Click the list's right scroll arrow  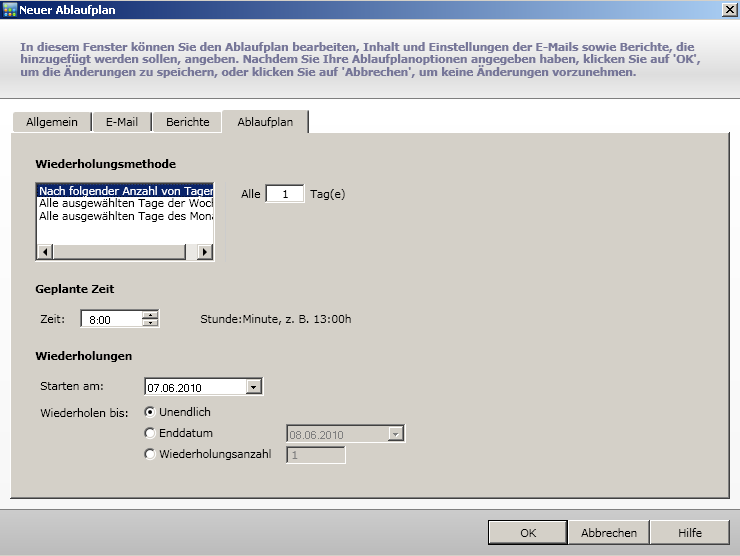(x=205, y=252)
